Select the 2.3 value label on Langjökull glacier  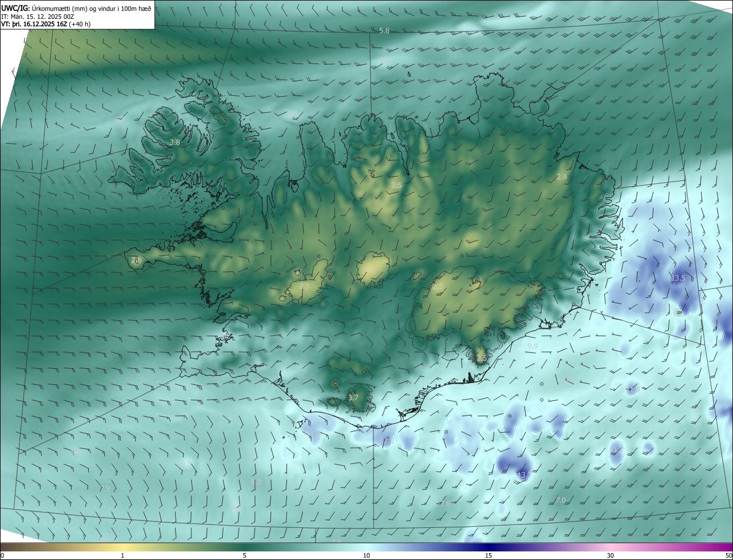click(304, 286)
